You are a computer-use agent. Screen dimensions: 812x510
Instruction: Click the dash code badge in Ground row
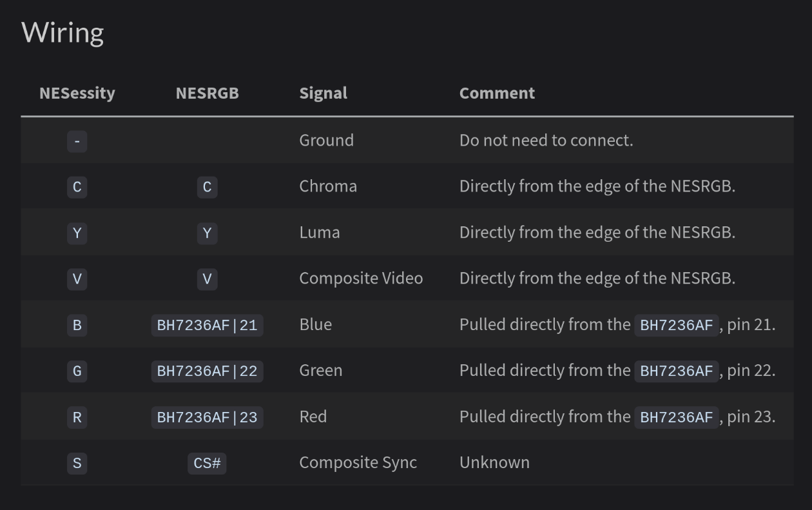77,141
